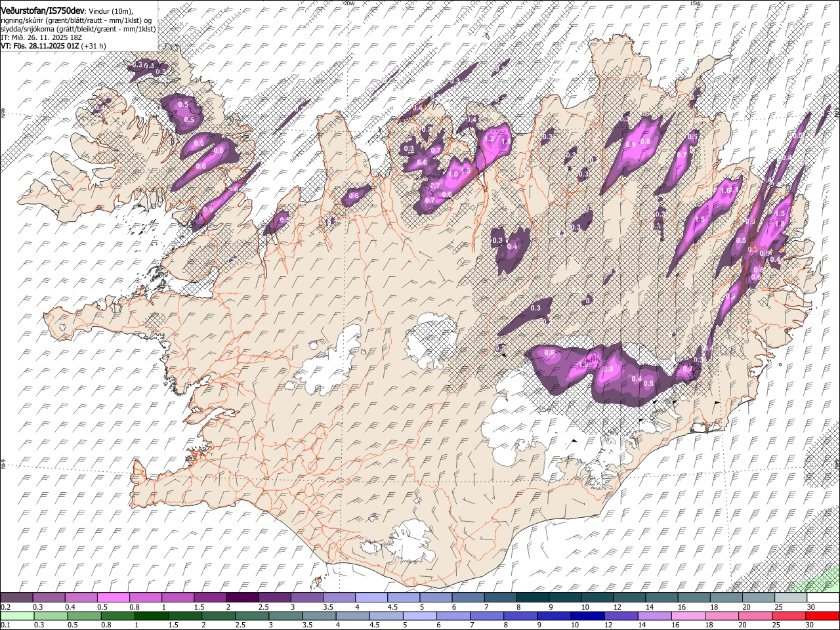Pick the grey-blue rain swatch labeled 3.5
The width and height of the screenshot is (840, 630).
pyautogui.click(x=319, y=616)
